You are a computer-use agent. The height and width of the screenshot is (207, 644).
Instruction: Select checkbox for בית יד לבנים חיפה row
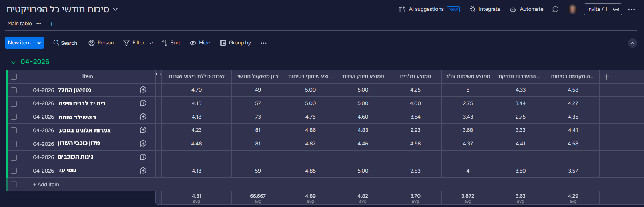pos(14,104)
